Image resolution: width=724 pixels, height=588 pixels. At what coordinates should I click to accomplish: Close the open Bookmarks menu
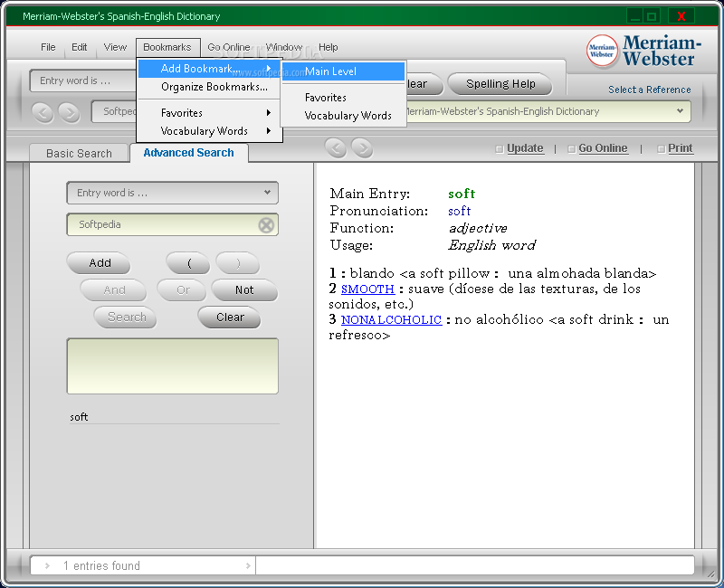coord(167,47)
